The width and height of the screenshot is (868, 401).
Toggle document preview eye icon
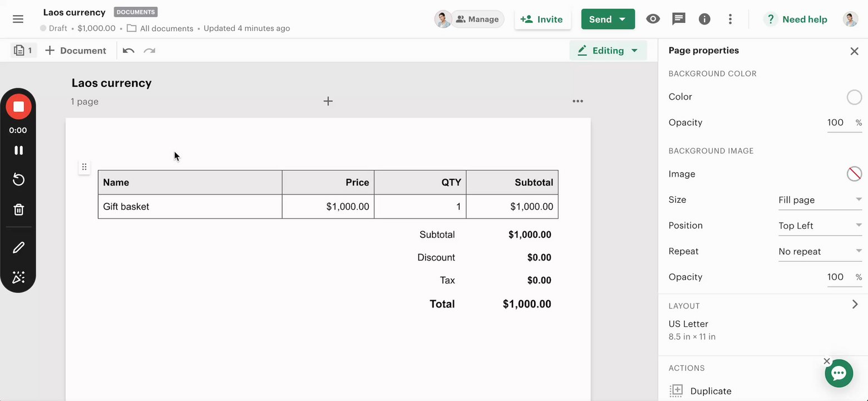(653, 19)
